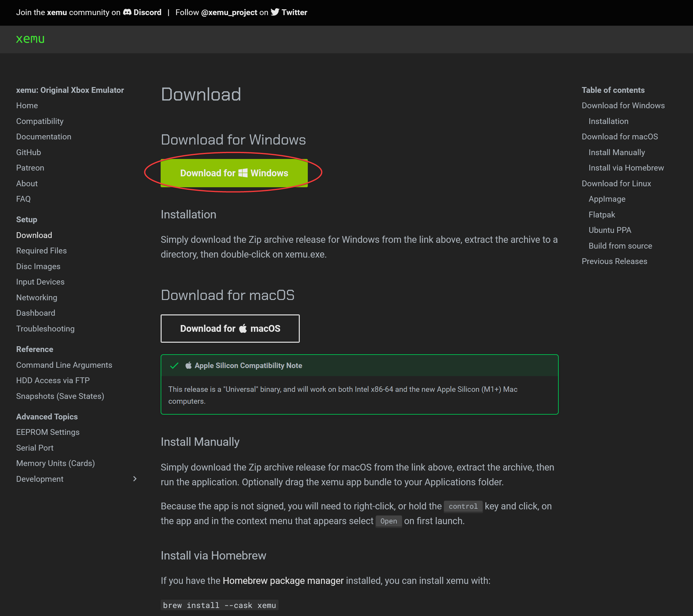The image size is (693, 616).
Task: Open the About page
Action: [27, 184]
